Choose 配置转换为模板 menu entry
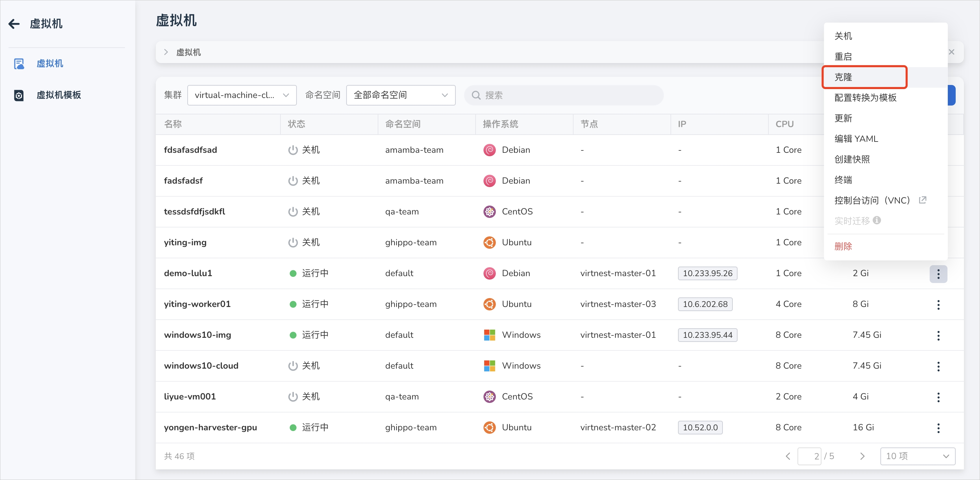This screenshot has height=480, width=980. point(885,98)
